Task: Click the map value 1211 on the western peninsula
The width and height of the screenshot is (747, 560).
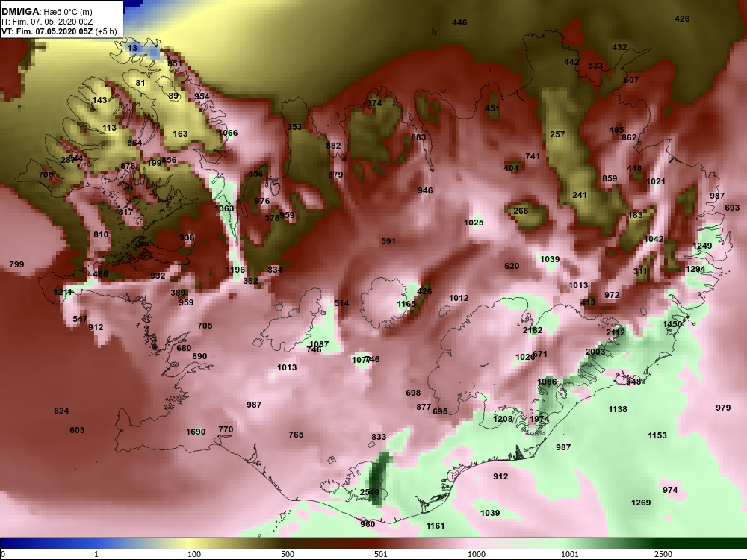Action: (x=63, y=292)
